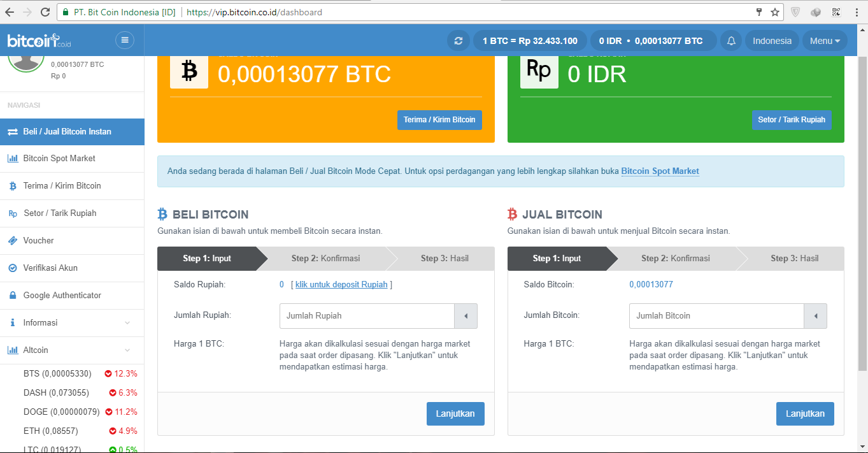The width and height of the screenshot is (868, 453).
Task: Select Step 3: Hasil tab in Beli Bitcoin
Action: [x=445, y=259]
